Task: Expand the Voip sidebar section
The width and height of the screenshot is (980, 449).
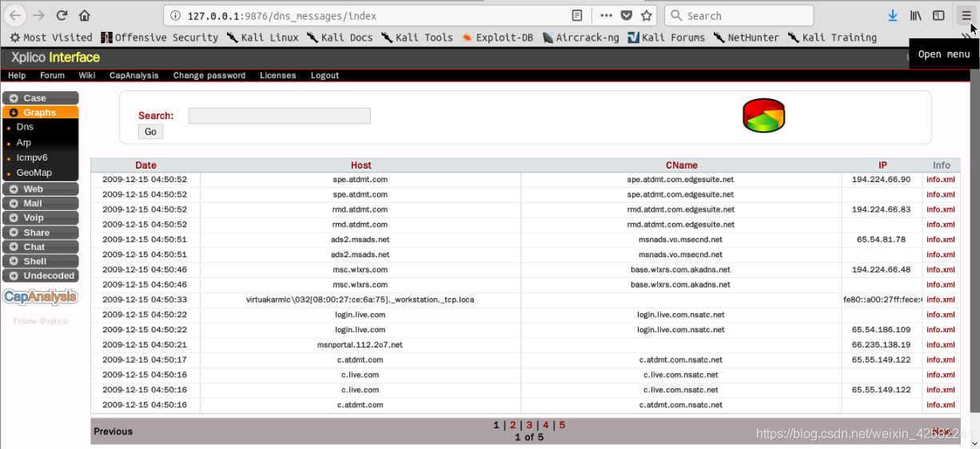Action: (41, 217)
